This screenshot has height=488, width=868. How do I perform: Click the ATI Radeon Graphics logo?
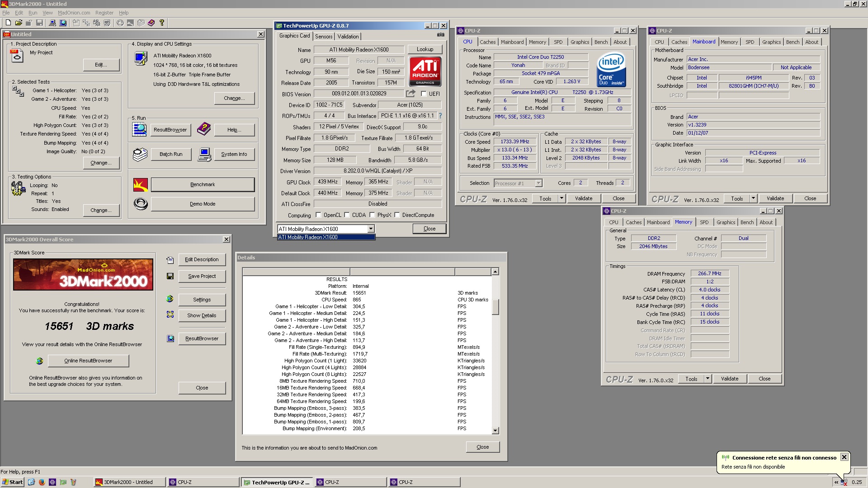[x=425, y=71]
